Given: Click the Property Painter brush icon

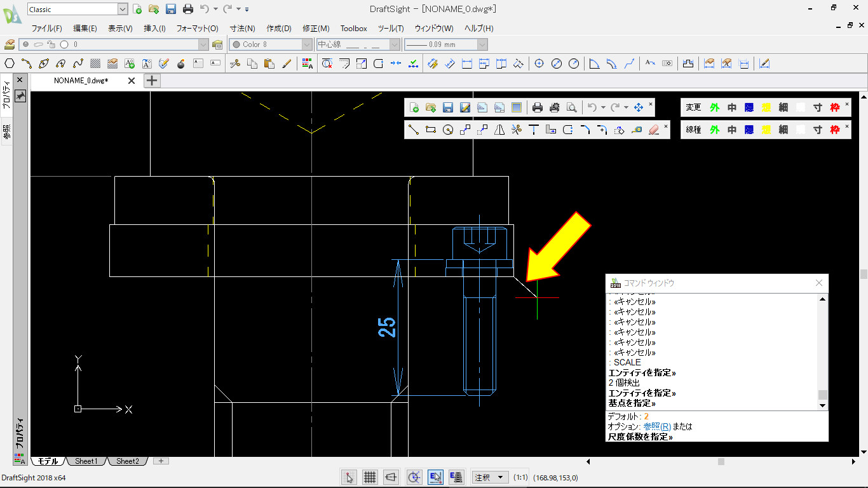Looking at the screenshot, I should pyautogui.click(x=286, y=64).
